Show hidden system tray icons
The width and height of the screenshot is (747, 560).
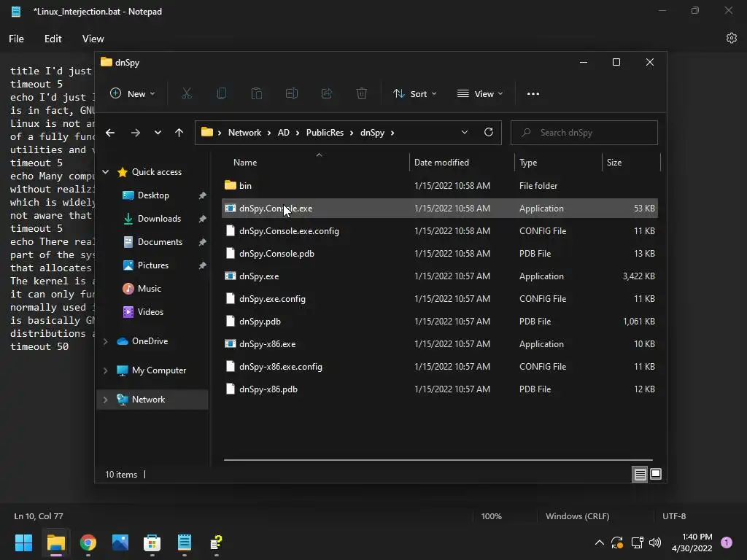coord(600,542)
